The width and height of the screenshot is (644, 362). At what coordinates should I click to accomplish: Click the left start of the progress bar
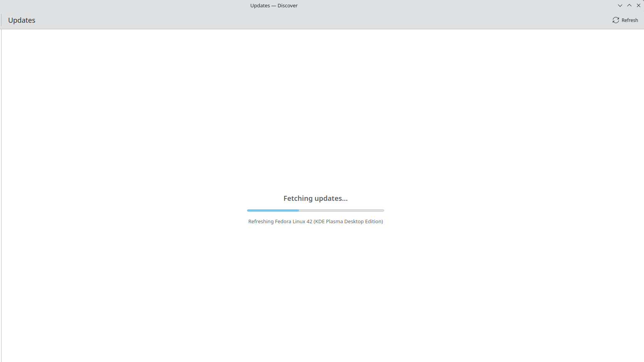pos(249,210)
